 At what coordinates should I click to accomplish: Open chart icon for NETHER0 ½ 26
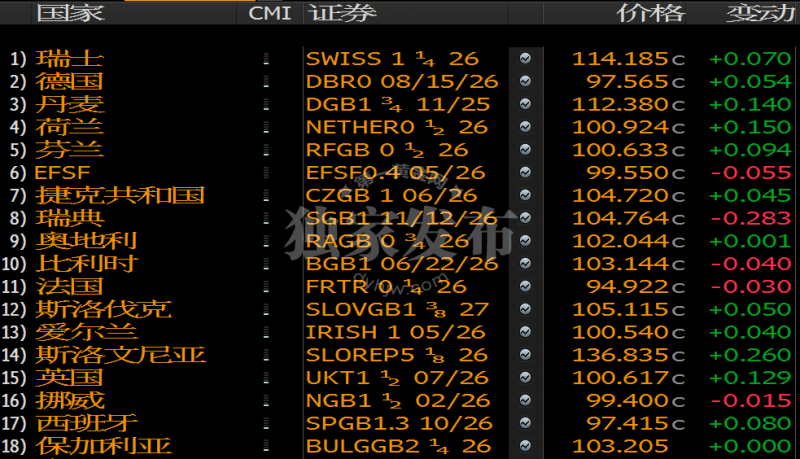tap(525, 127)
